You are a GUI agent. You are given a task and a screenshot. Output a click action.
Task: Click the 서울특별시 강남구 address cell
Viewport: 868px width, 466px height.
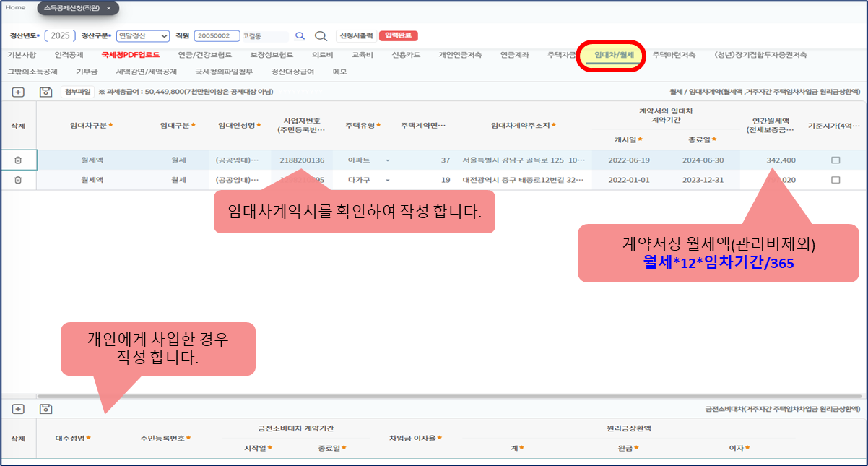tap(524, 160)
